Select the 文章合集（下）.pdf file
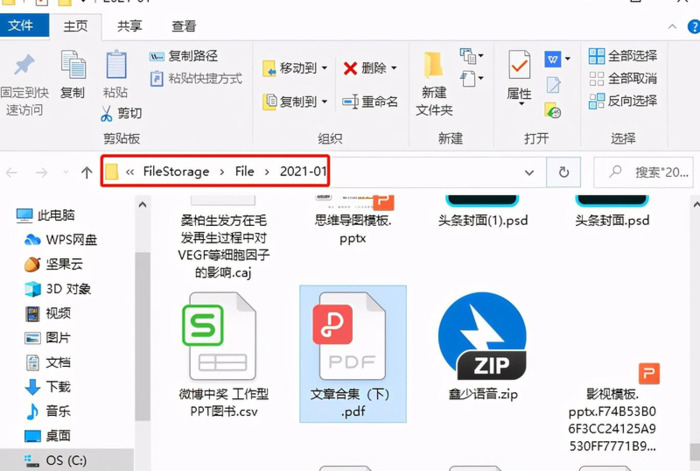This screenshot has height=471, width=700. click(x=353, y=354)
